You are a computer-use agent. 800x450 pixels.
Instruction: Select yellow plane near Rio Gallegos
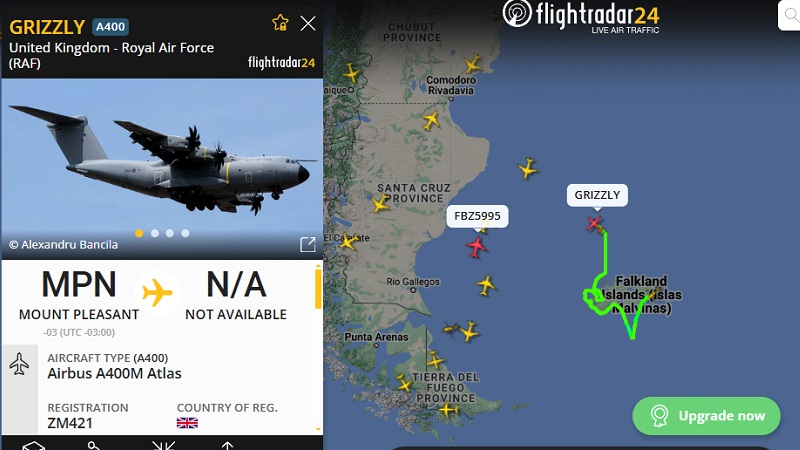486,285
